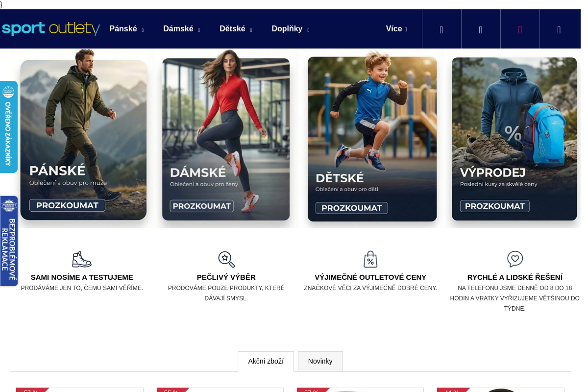The image size is (588, 392).
Task: Click the header icon just right of Více
Action: 441,29
